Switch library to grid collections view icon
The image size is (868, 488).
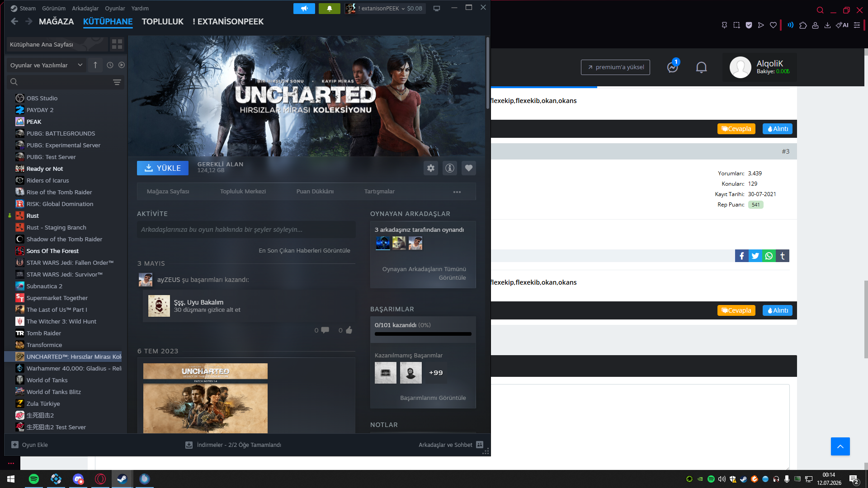click(x=117, y=44)
